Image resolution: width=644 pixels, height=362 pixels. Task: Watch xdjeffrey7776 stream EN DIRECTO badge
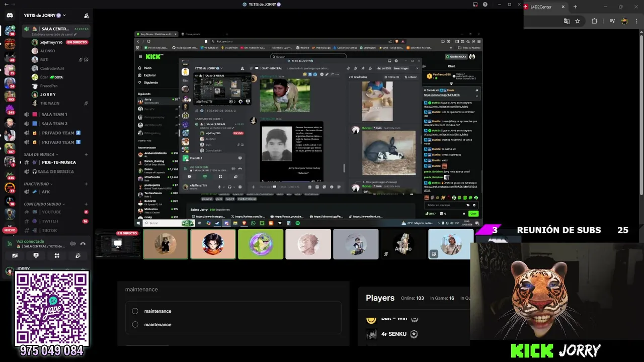tap(77, 43)
